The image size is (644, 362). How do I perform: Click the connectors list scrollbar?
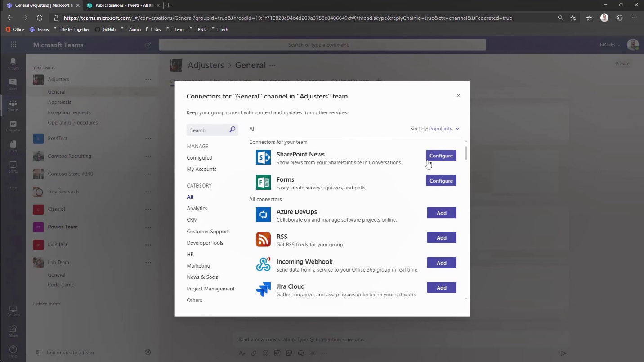pyautogui.click(x=466, y=152)
